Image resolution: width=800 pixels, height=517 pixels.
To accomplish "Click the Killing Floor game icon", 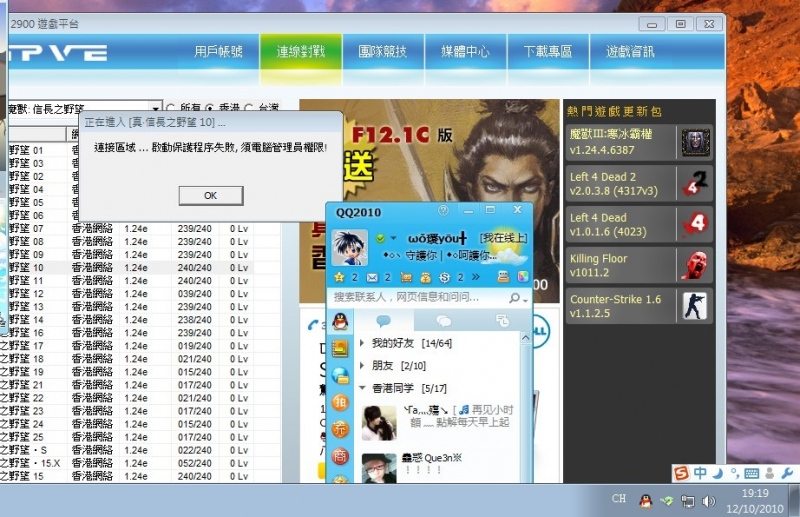I will tap(696, 265).
